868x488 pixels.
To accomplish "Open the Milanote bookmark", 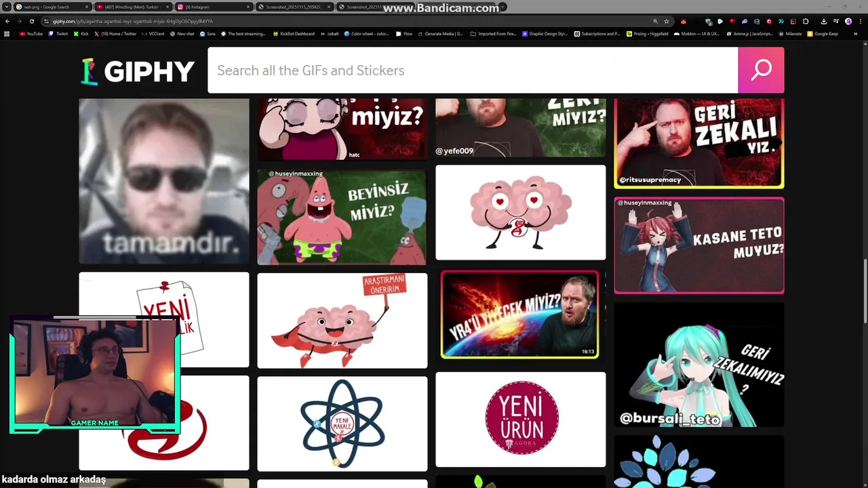I will pos(790,33).
